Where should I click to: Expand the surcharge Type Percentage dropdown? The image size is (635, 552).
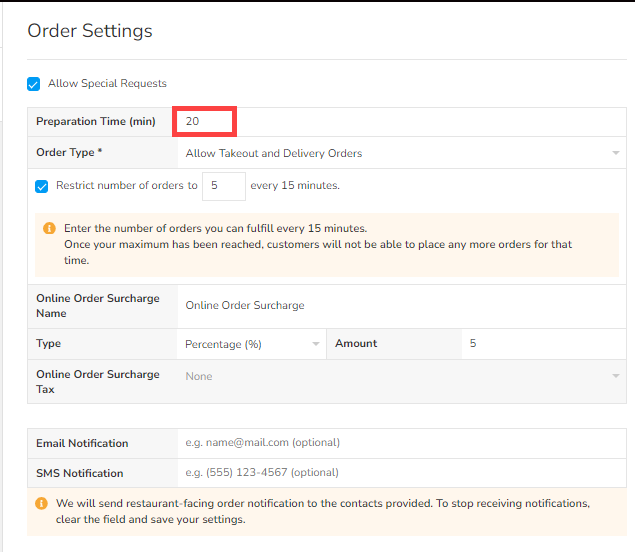252,344
